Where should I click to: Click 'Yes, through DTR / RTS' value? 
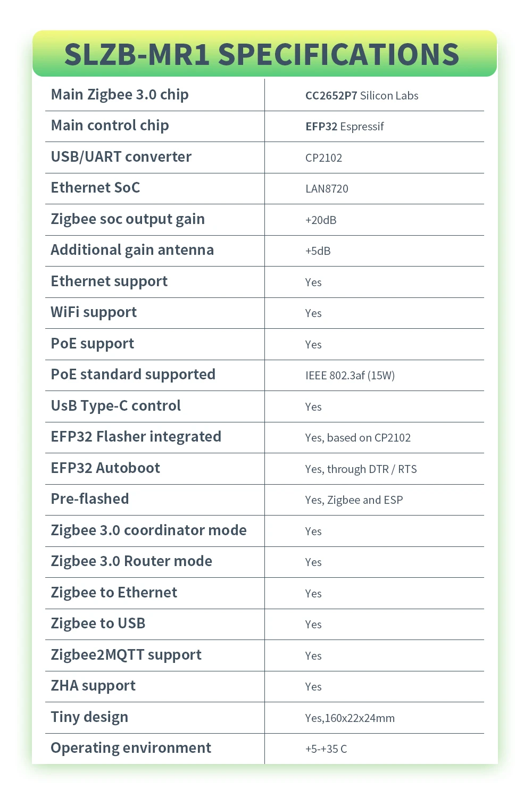(361, 469)
